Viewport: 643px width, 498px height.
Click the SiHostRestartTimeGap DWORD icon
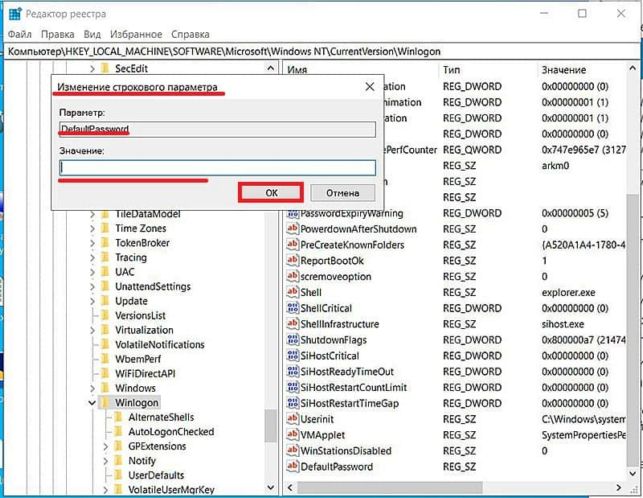[x=292, y=403]
